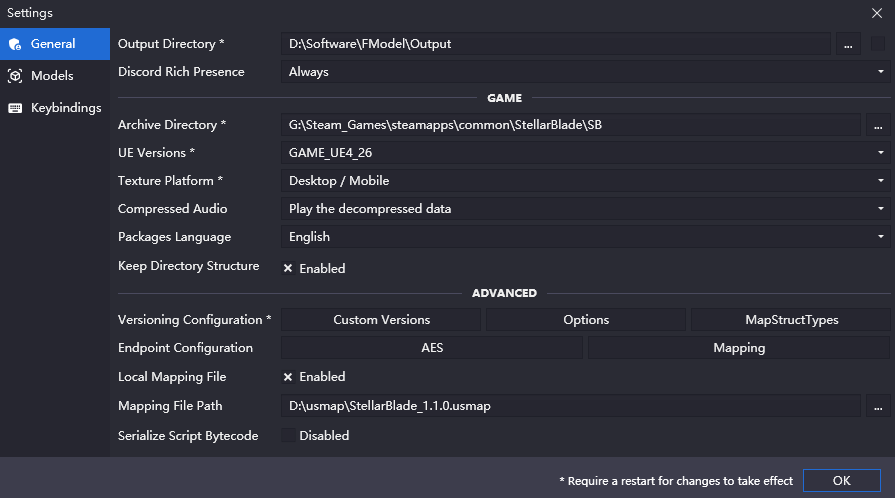Browse for Output Directory with ellipsis button
The image size is (895, 498).
coord(848,44)
